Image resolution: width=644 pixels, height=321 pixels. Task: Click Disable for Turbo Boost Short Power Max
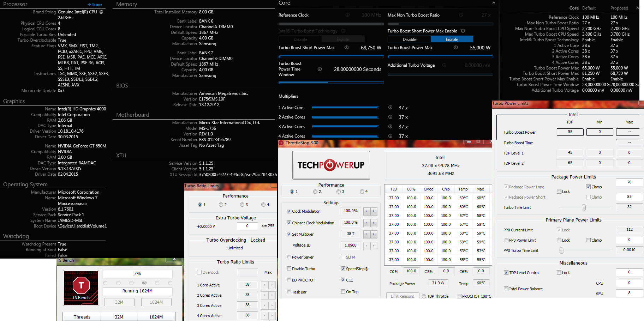(x=409, y=40)
